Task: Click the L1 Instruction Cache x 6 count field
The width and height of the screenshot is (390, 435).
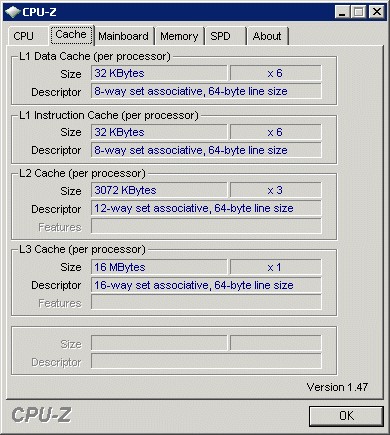Action: click(x=276, y=132)
